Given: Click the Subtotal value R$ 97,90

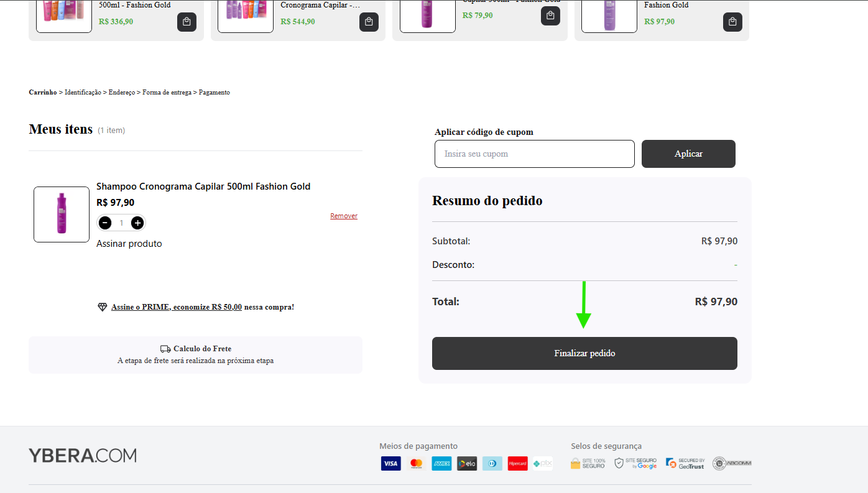Looking at the screenshot, I should (x=719, y=241).
